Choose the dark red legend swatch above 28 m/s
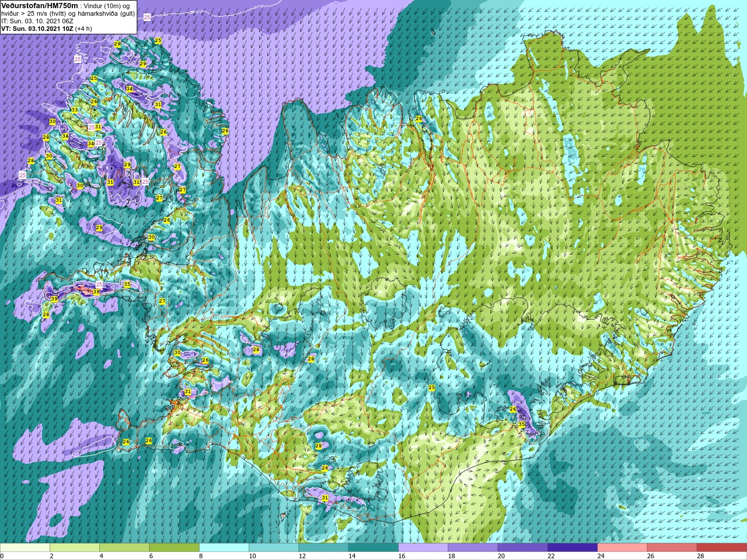 pos(722,548)
